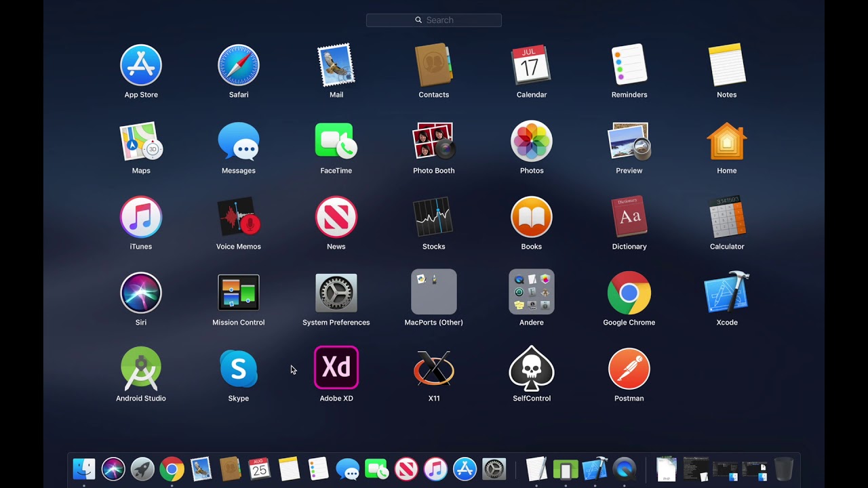Image resolution: width=868 pixels, height=488 pixels.
Task: Launch the Stocks app
Action: [x=434, y=217]
